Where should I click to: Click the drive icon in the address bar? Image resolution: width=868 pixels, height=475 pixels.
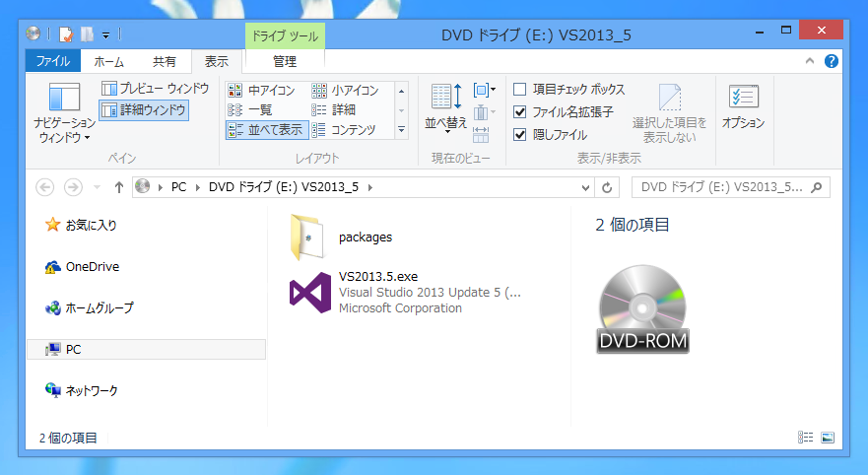[x=143, y=186]
